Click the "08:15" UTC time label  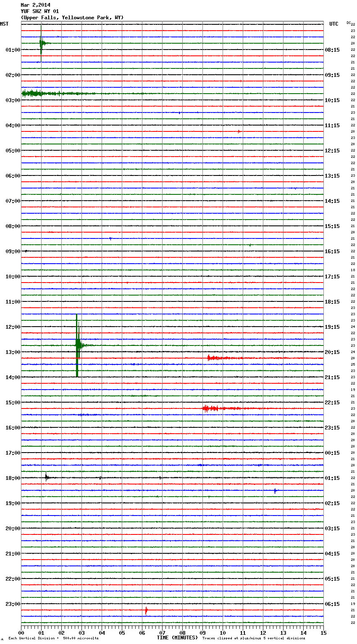click(x=332, y=50)
